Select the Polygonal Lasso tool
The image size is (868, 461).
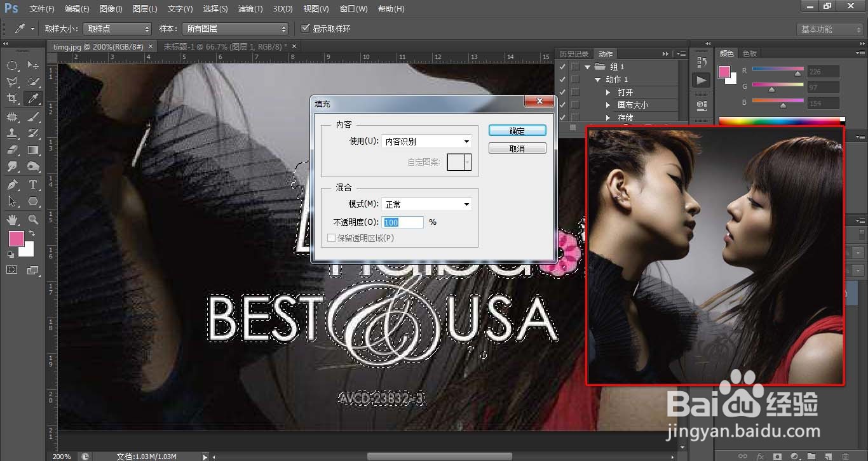(12, 82)
